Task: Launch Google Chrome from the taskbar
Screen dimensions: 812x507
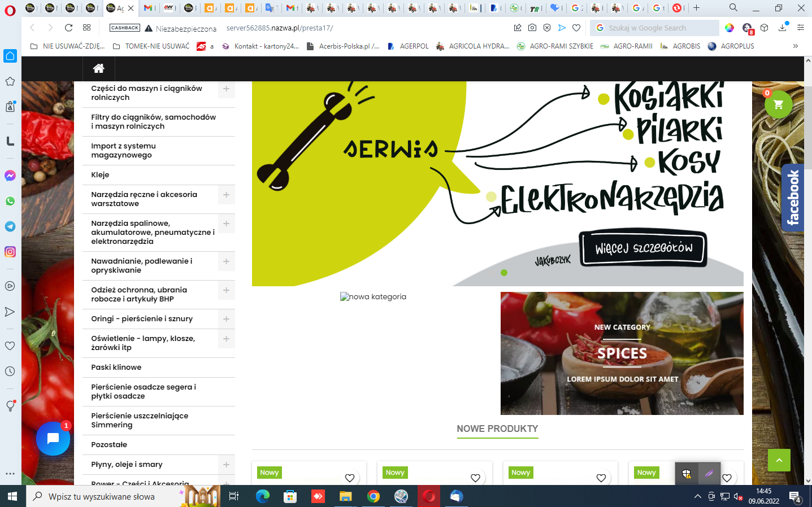Action: pyautogui.click(x=374, y=496)
